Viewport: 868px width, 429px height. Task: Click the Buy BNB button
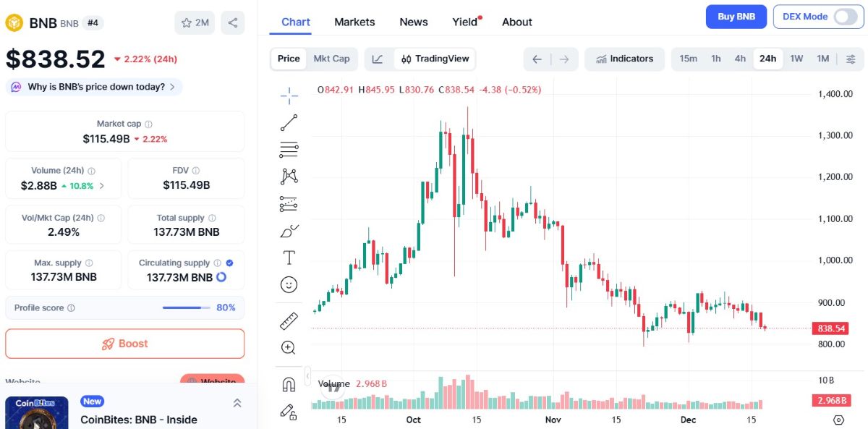[x=736, y=16]
